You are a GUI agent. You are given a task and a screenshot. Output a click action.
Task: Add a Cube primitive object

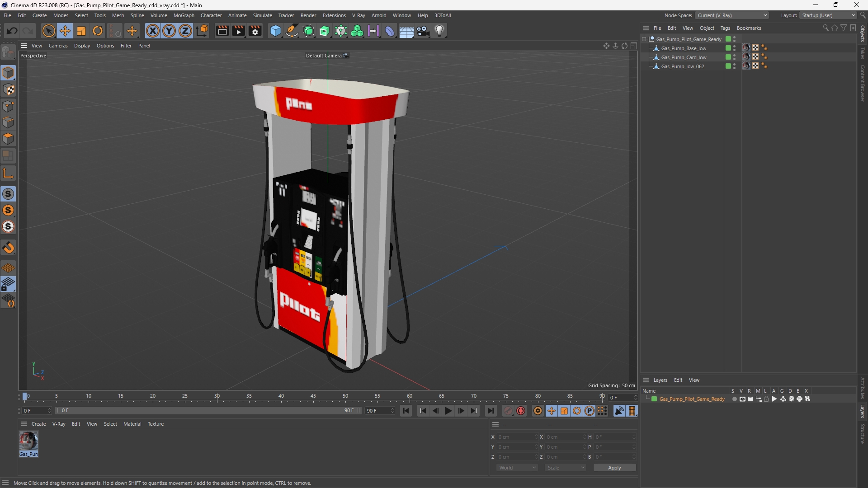coord(275,31)
